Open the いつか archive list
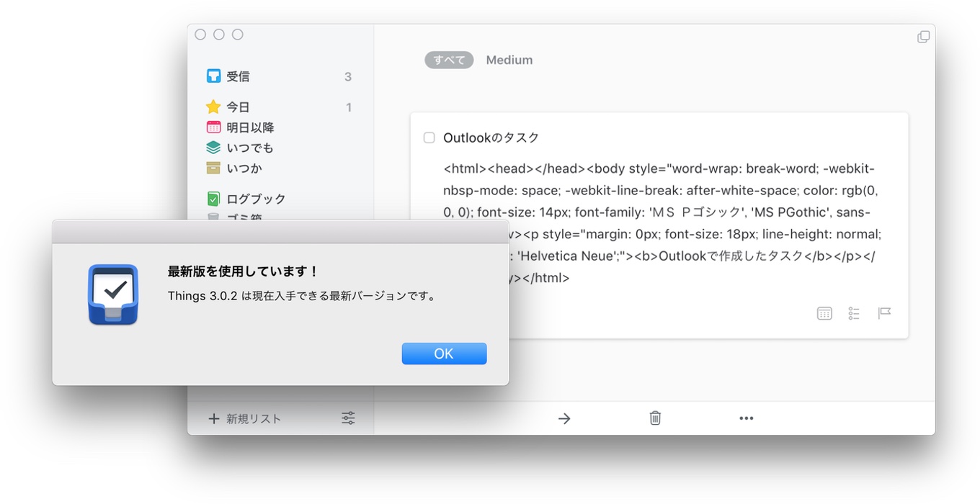 [x=244, y=168]
